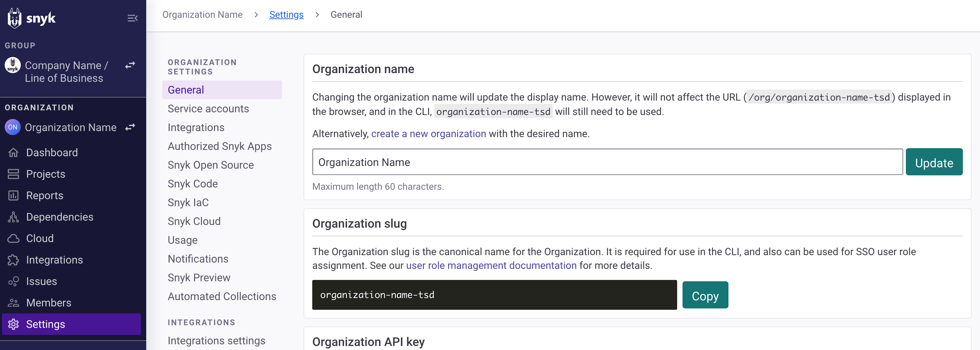The height and width of the screenshot is (350, 980).
Task: Click the Settings gear icon
Action: (x=13, y=324)
